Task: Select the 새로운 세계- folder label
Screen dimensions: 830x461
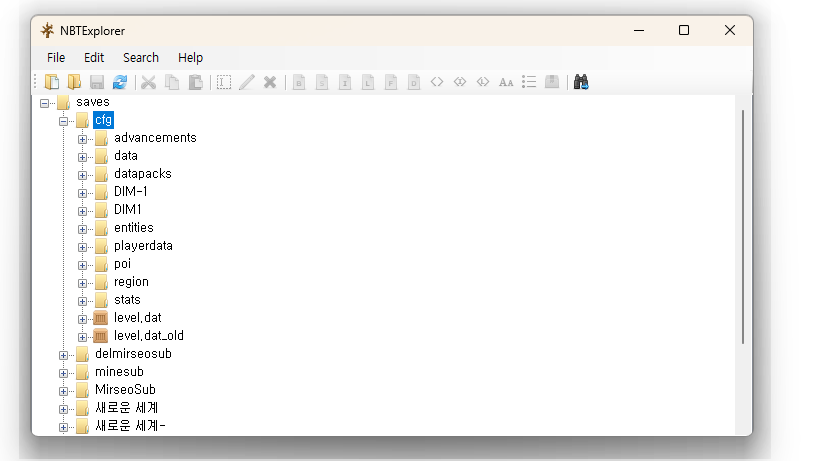Action: [x=130, y=426]
